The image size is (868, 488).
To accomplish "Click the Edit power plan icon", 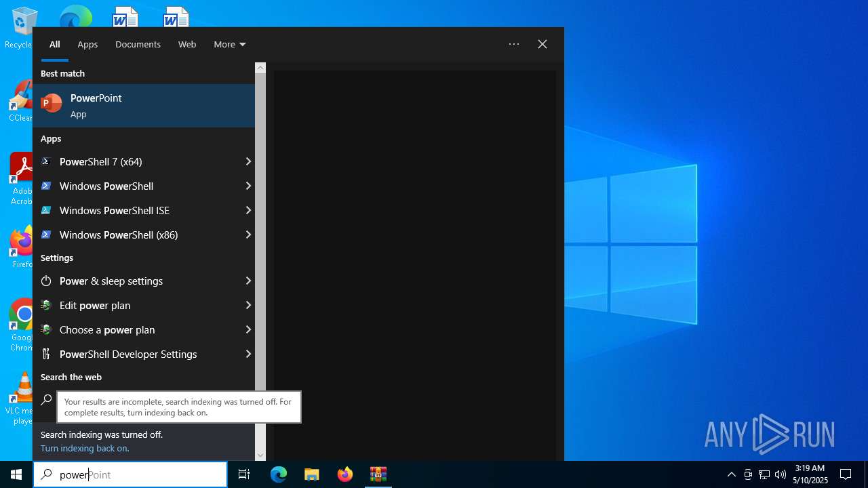I will [46, 305].
